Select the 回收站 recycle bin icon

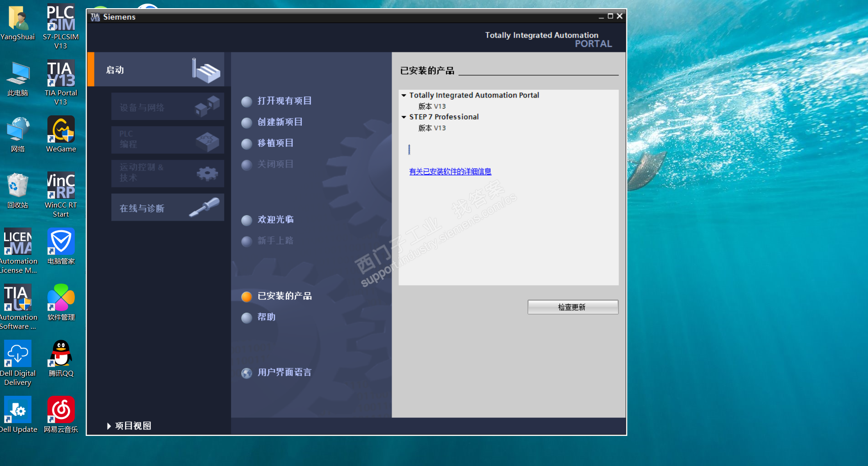pos(18,191)
